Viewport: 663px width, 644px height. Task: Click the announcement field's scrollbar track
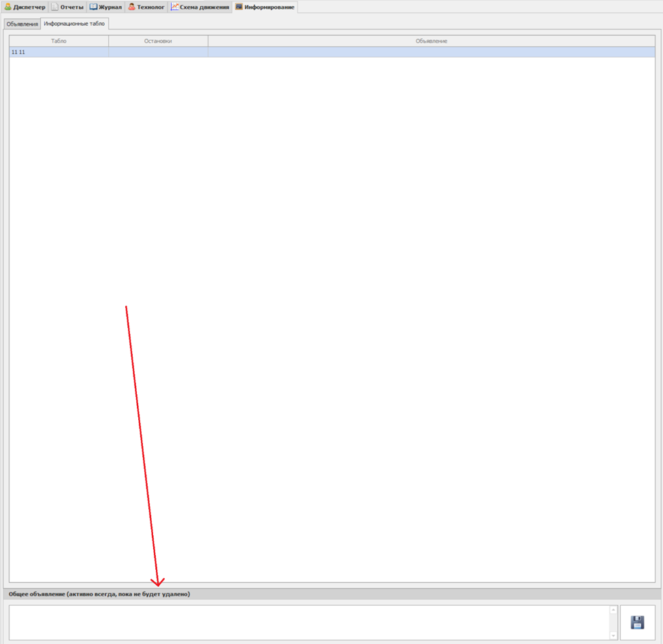tap(613, 622)
